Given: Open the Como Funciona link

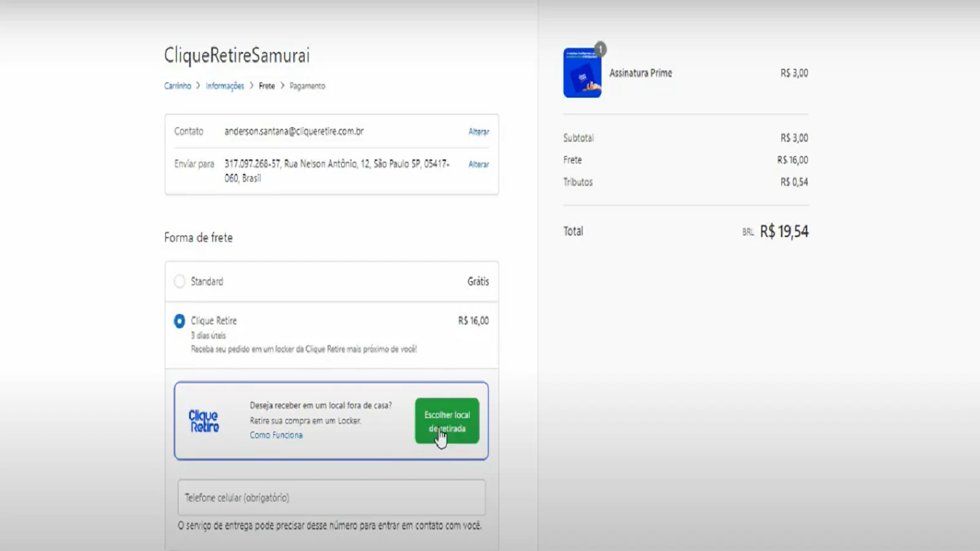Looking at the screenshot, I should coord(276,435).
